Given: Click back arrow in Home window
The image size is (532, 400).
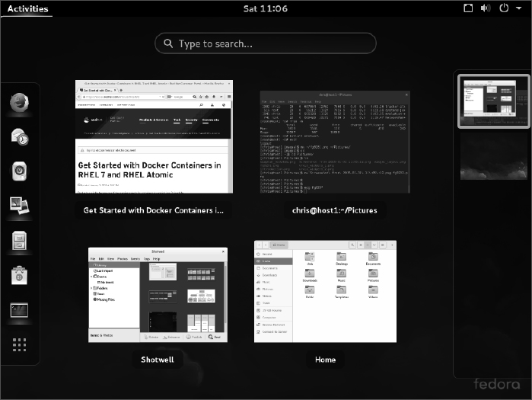Looking at the screenshot, I should (x=259, y=245).
